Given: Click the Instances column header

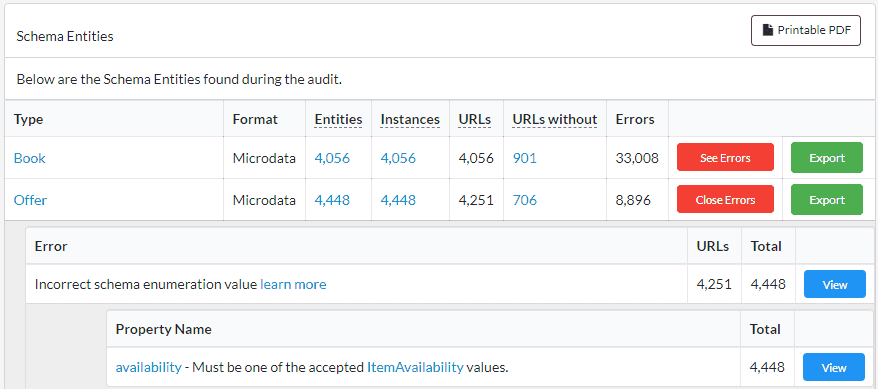Looking at the screenshot, I should 410,119.
